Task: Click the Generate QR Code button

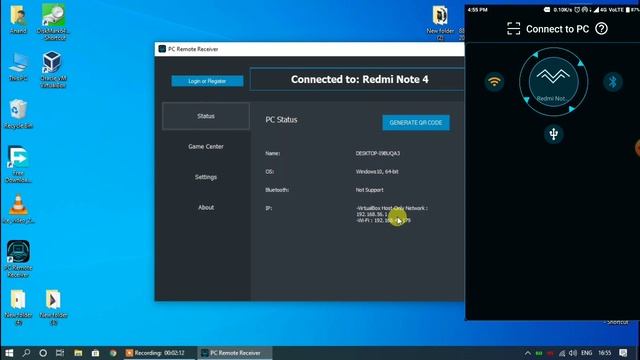Action: click(x=416, y=122)
